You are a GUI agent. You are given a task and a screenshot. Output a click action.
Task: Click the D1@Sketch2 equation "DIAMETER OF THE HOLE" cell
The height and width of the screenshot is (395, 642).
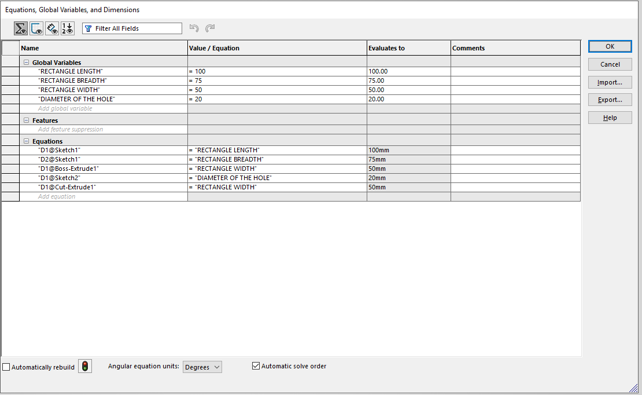click(x=277, y=178)
